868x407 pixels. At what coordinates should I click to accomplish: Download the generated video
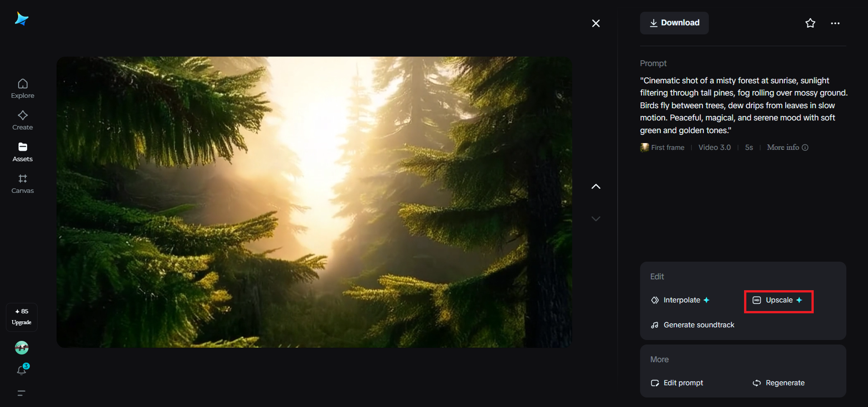click(674, 23)
